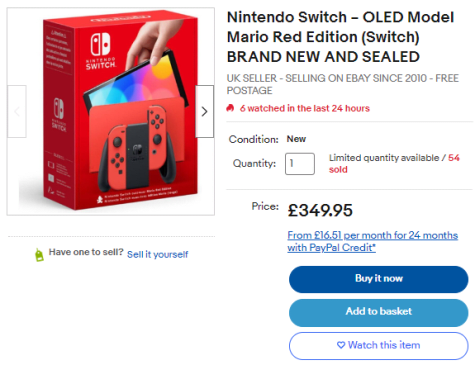Image resolution: width=475 pixels, height=365 pixels.
Task: Click the 54 sold text
Action: [x=394, y=164]
